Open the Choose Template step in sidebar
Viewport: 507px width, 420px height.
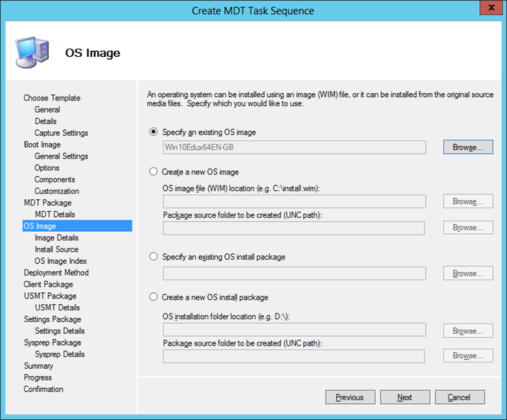[52, 98]
